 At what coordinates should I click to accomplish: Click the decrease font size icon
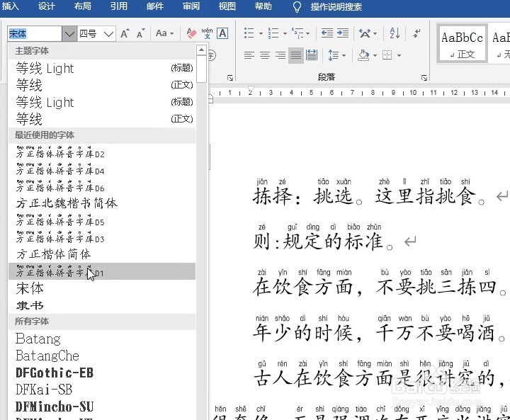(140, 33)
